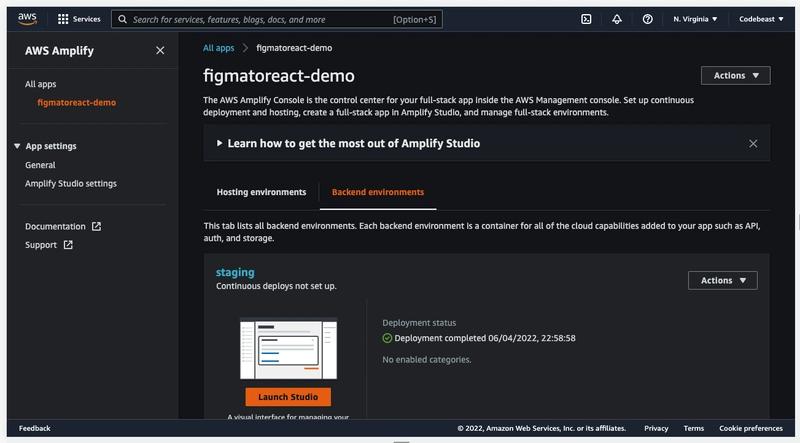The height and width of the screenshot is (443, 800).
Task: Click the Launch Studio button
Action: tap(288, 397)
